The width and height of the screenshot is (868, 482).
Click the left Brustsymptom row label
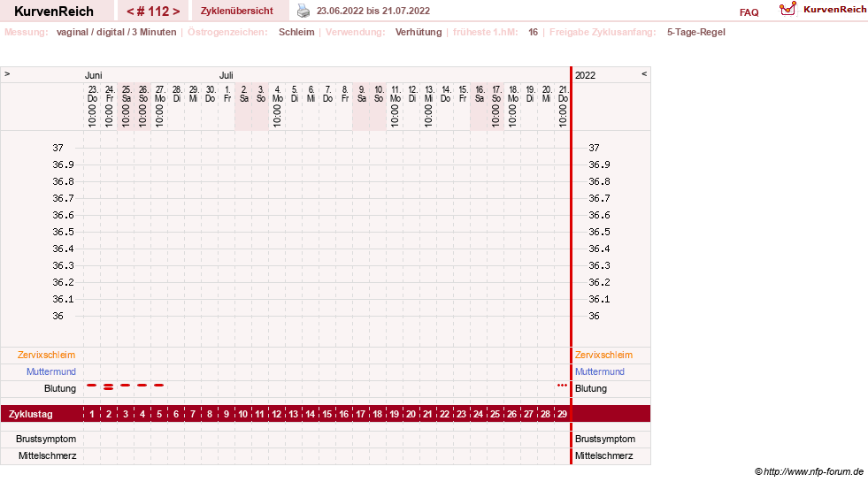pos(46,439)
